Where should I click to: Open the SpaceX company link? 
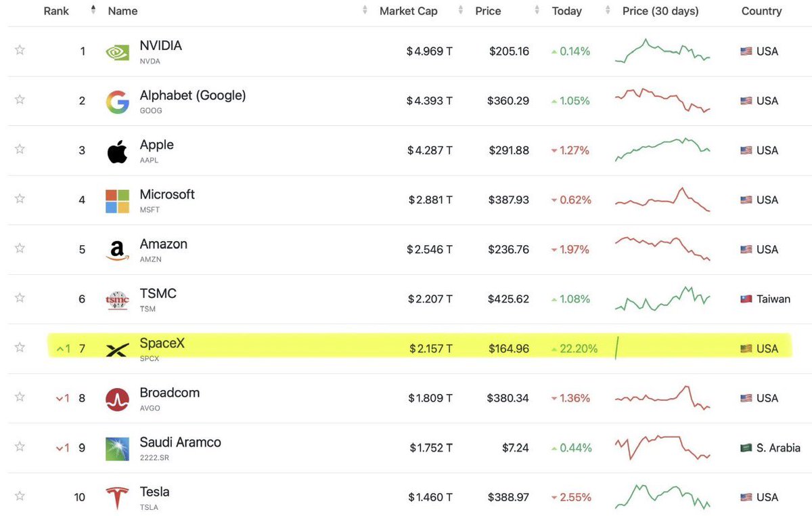click(162, 343)
